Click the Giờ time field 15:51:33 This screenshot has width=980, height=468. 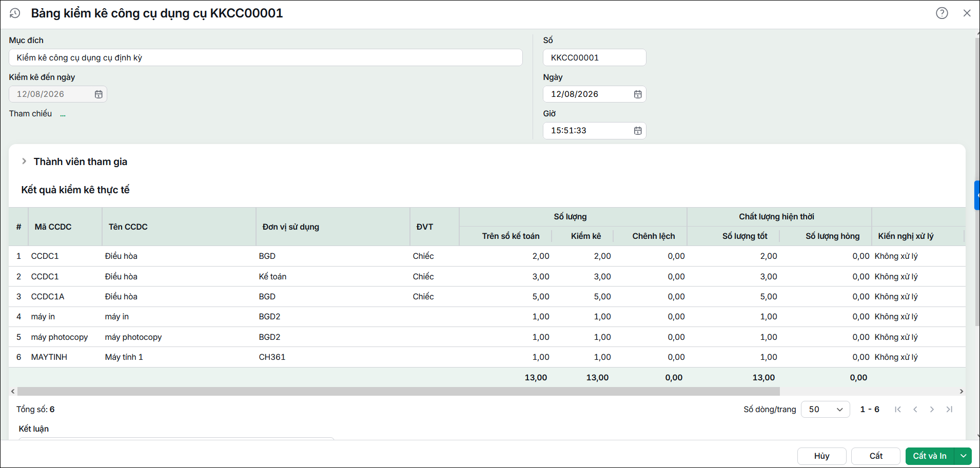[x=595, y=131]
